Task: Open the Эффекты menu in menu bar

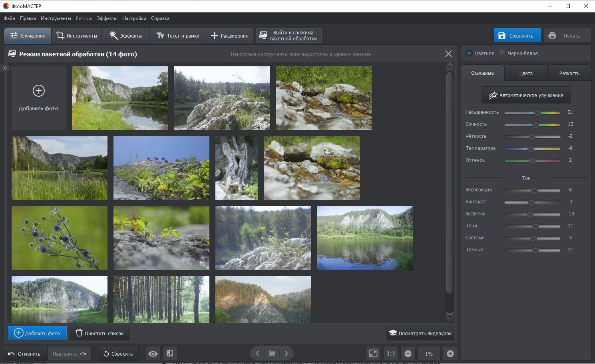Action: 107,18
